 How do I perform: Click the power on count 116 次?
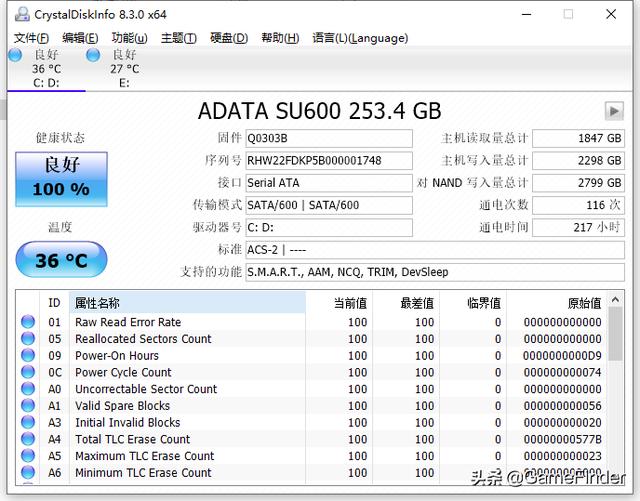[x=578, y=205]
